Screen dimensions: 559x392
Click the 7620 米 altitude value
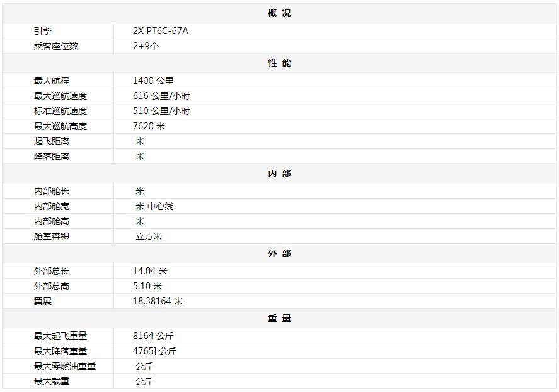click(x=149, y=126)
